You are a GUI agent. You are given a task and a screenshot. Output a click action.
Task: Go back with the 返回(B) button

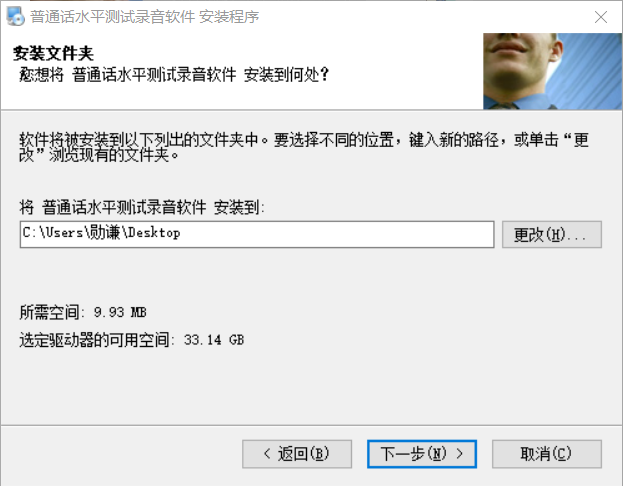point(297,454)
